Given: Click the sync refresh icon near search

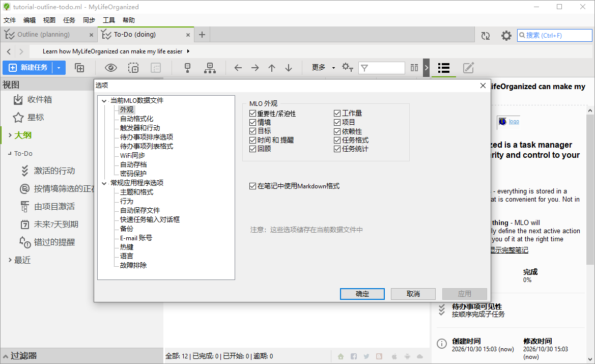Looking at the screenshot, I should 486,36.
